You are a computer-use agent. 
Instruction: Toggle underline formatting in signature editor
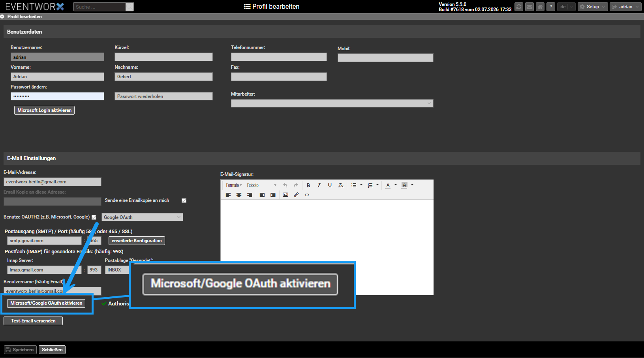(330, 185)
